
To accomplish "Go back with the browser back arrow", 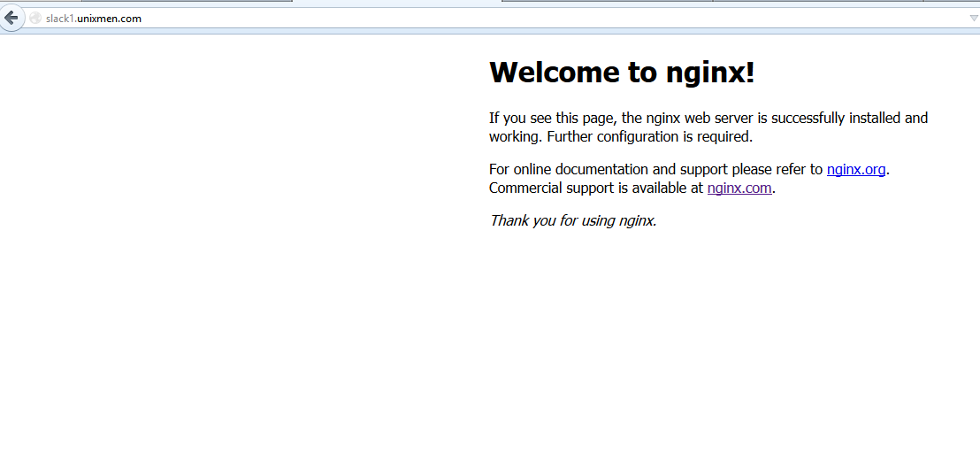I will pyautogui.click(x=11, y=18).
